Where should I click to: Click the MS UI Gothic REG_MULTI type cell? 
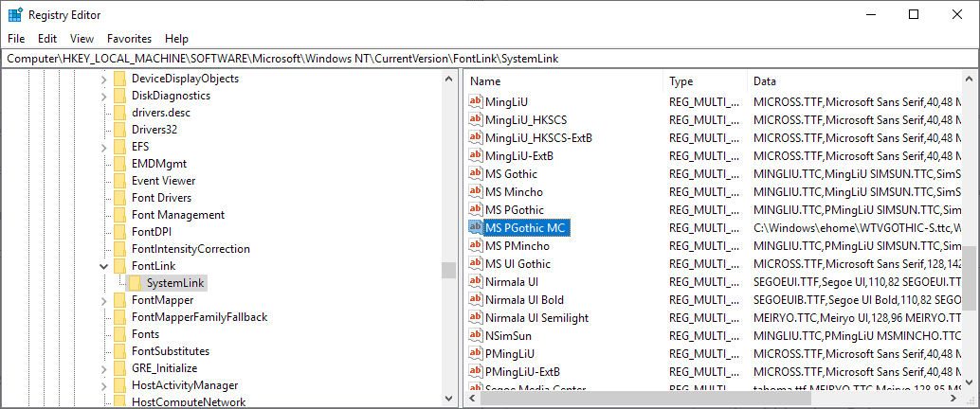pos(704,264)
